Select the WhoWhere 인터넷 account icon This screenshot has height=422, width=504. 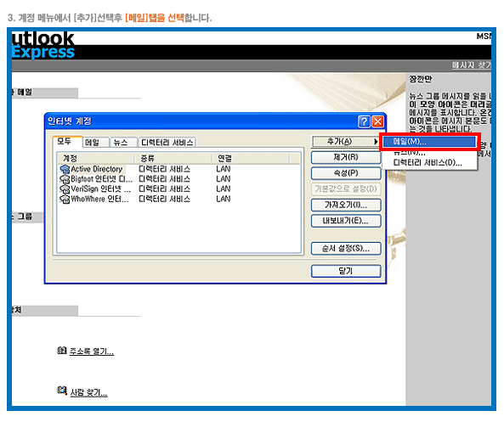pos(65,200)
